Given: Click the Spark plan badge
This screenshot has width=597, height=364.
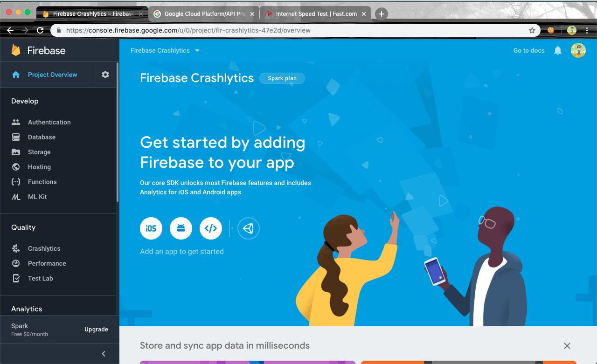Looking at the screenshot, I should 282,78.
